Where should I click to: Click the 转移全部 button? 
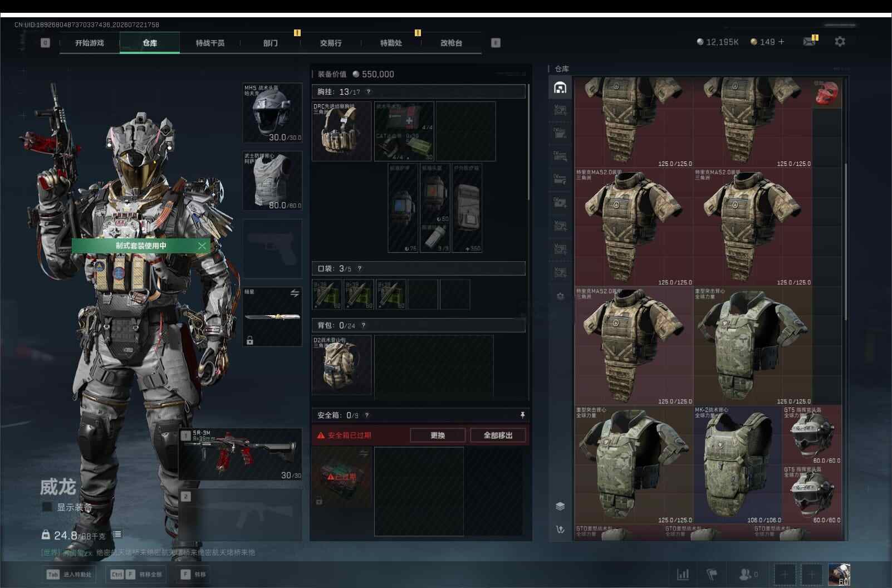[136, 574]
